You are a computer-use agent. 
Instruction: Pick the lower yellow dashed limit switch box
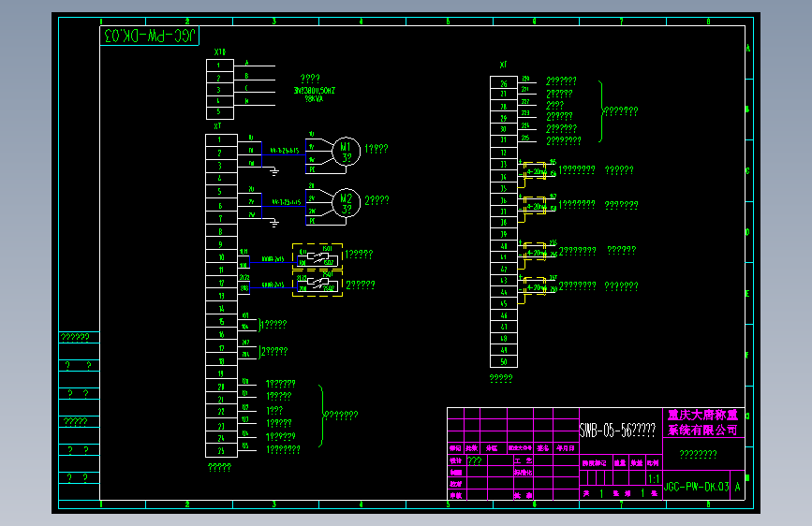pos(317,284)
